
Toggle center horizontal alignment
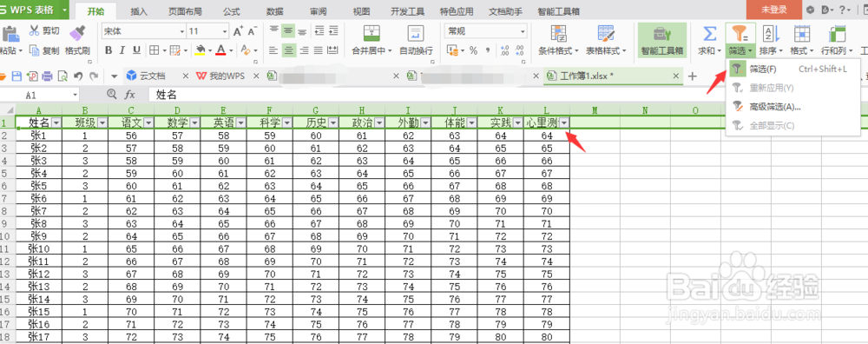288,50
